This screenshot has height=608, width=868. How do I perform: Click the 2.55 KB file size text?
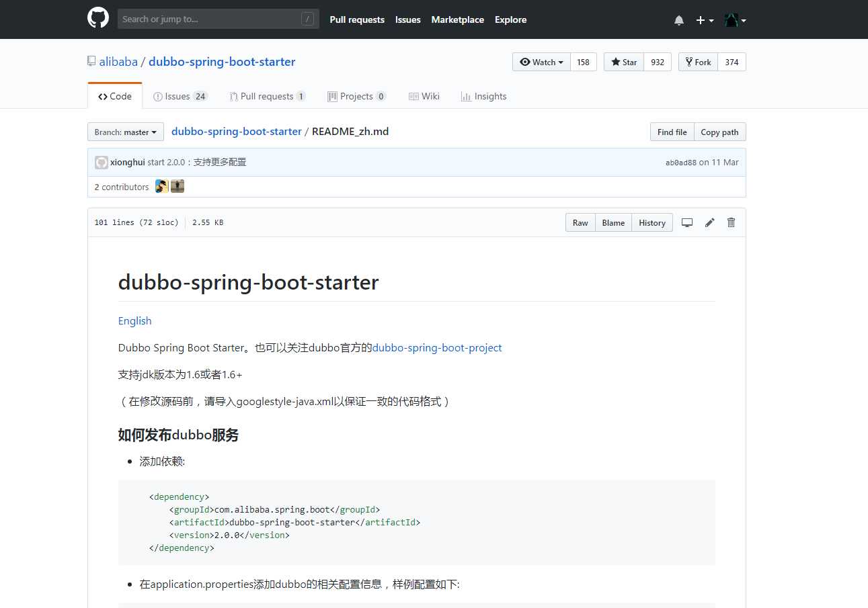pos(208,222)
